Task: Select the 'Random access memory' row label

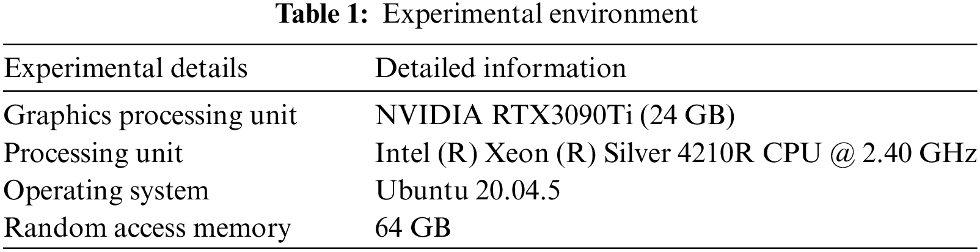Action: point(147,228)
